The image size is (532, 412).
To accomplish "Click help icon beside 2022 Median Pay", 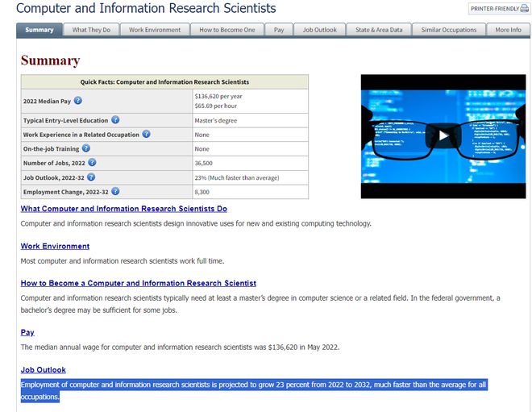I will coord(78,101).
